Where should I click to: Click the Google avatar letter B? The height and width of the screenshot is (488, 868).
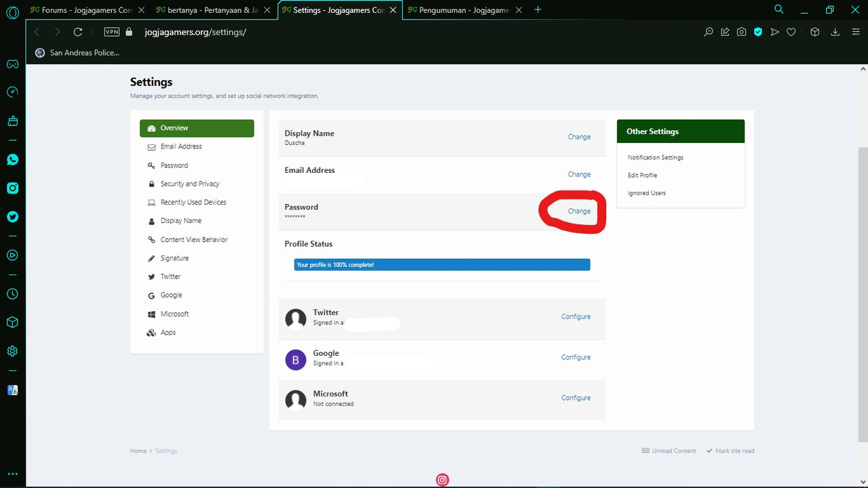pos(296,360)
